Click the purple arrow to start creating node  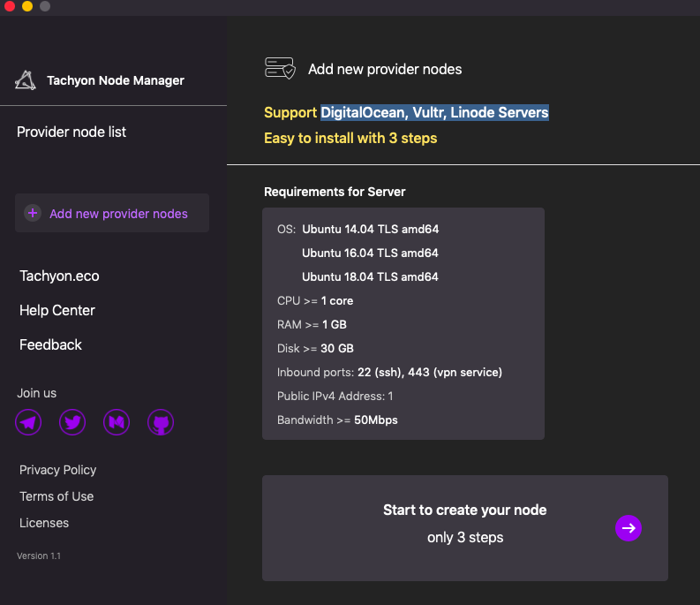coord(628,528)
